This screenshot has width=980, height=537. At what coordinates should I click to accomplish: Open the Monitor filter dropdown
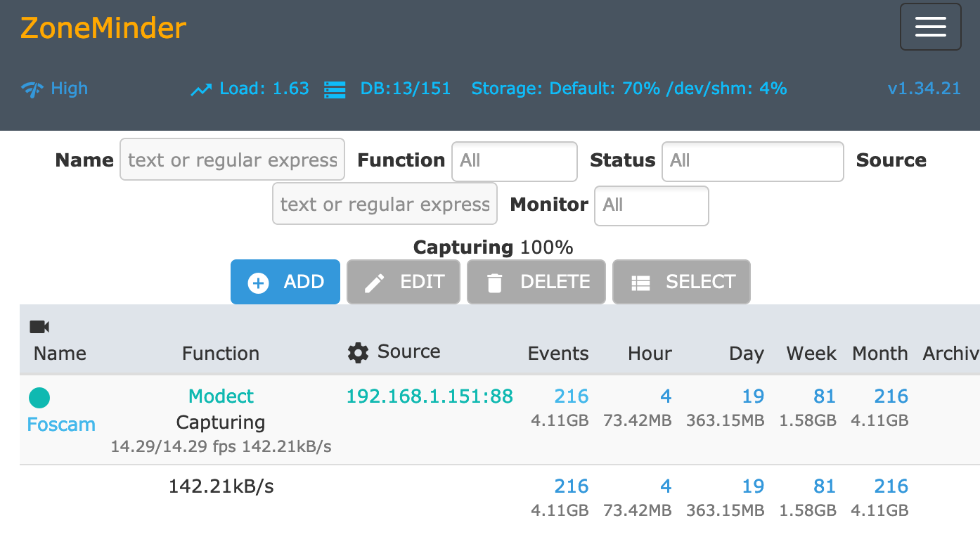[652, 205]
